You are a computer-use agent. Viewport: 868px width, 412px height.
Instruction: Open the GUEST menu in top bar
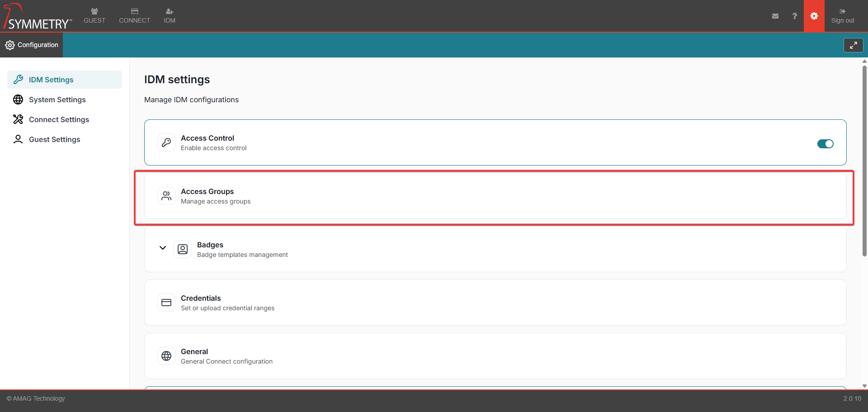point(94,16)
